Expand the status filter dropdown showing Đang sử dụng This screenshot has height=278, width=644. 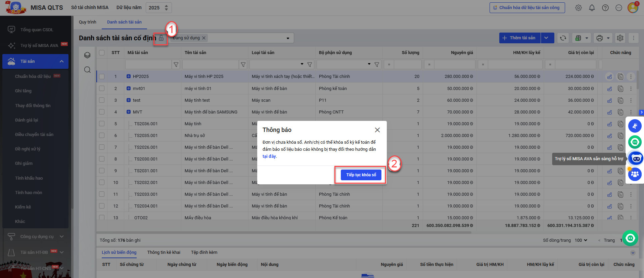click(x=288, y=38)
